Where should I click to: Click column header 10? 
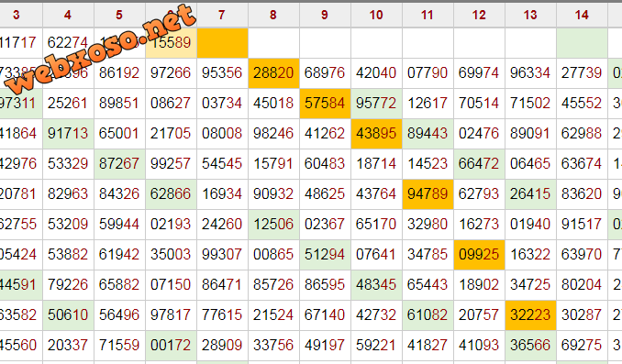click(376, 15)
